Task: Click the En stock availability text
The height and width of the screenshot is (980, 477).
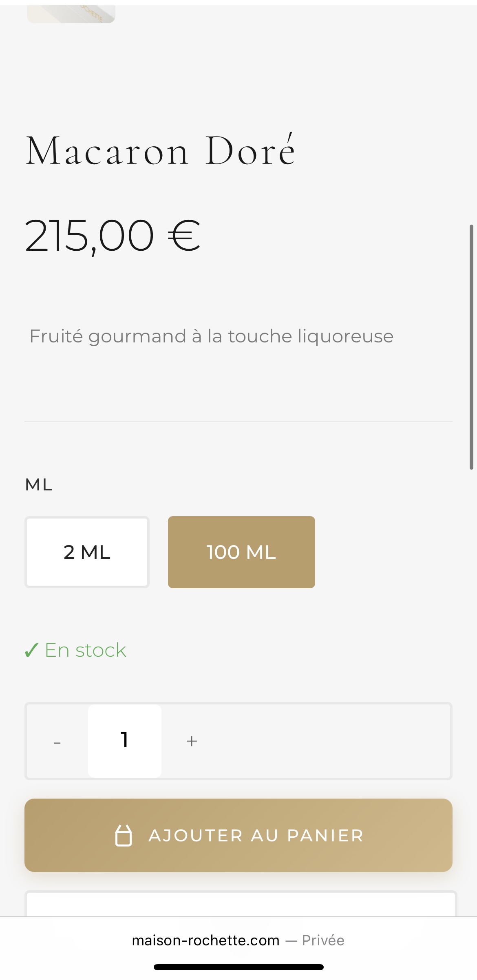Action: pyautogui.click(x=85, y=650)
